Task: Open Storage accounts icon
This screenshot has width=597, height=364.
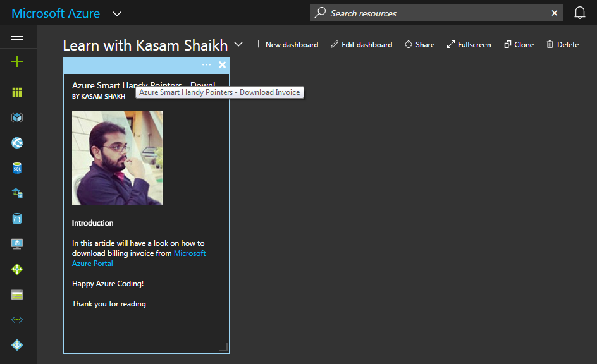Action: 17,294
